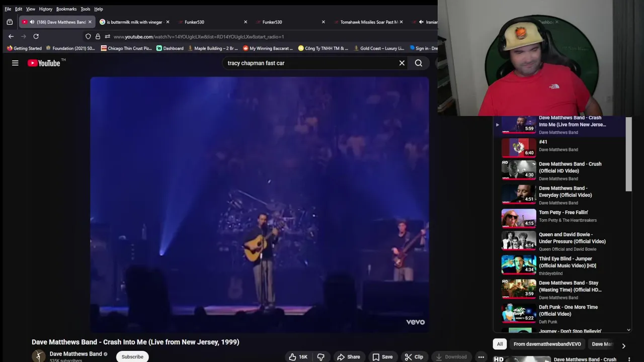Open the Getting Started Firefox bookmark

pos(24,48)
